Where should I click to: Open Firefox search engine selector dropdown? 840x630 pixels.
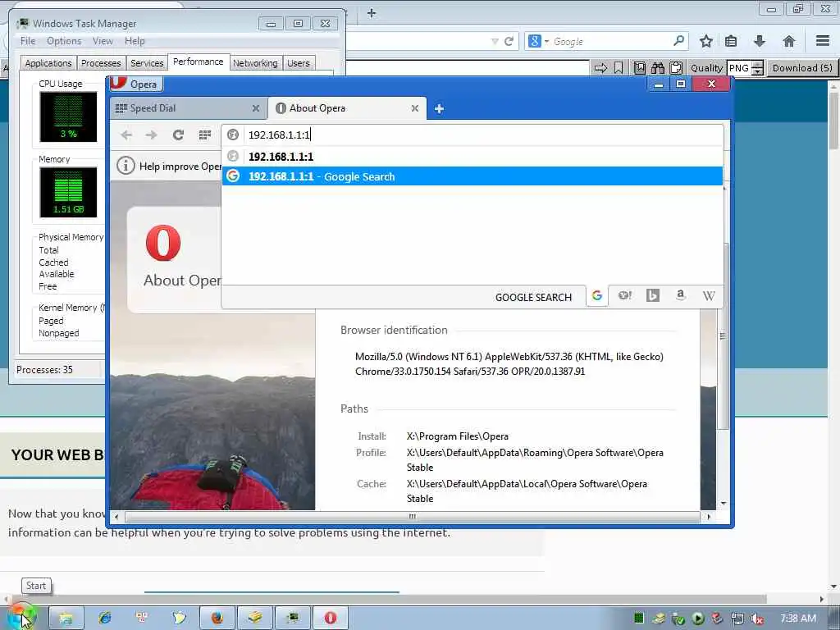pos(538,41)
